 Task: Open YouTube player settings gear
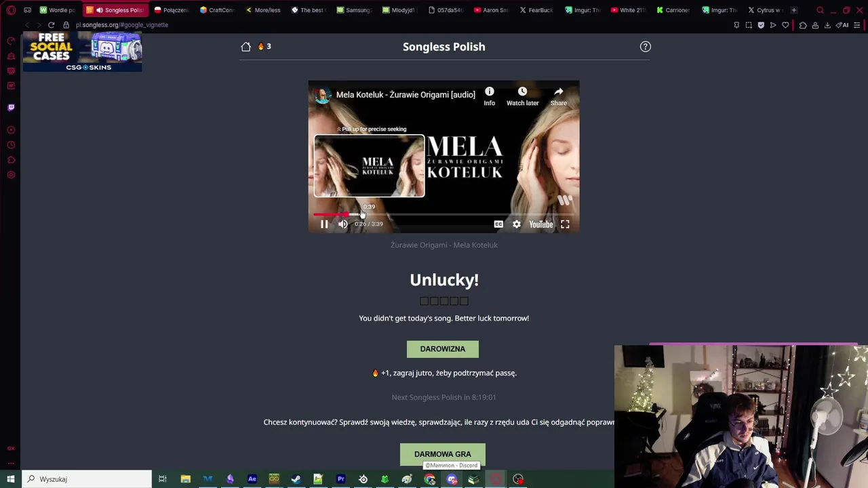pos(517,224)
